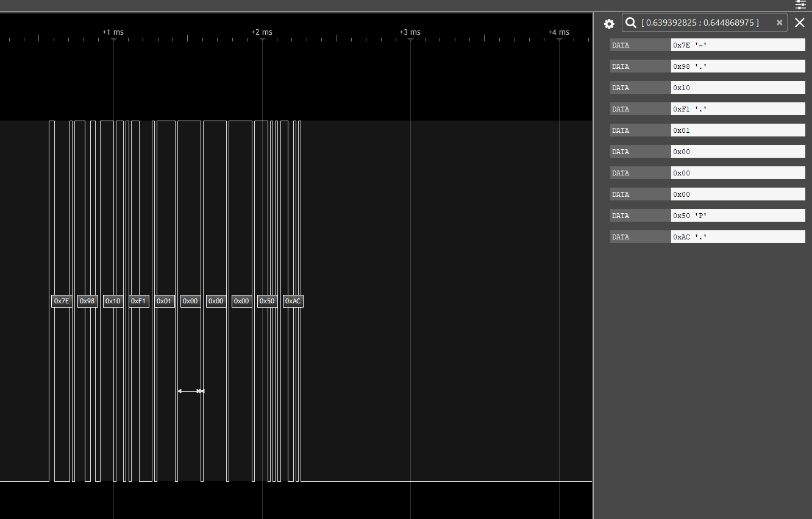Click the 0x10 bubble on the waveform
Viewport: 812px width, 519px height.
point(113,301)
